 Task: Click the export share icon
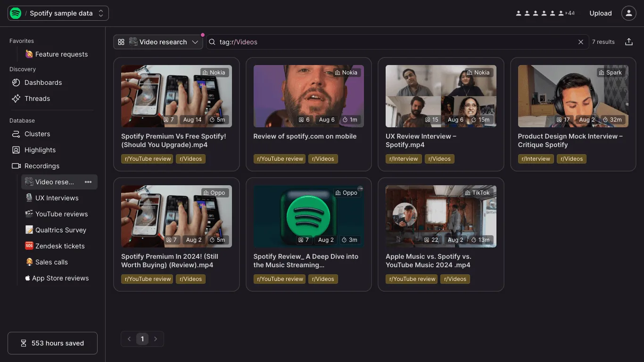pyautogui.click(x=629, y=42)
